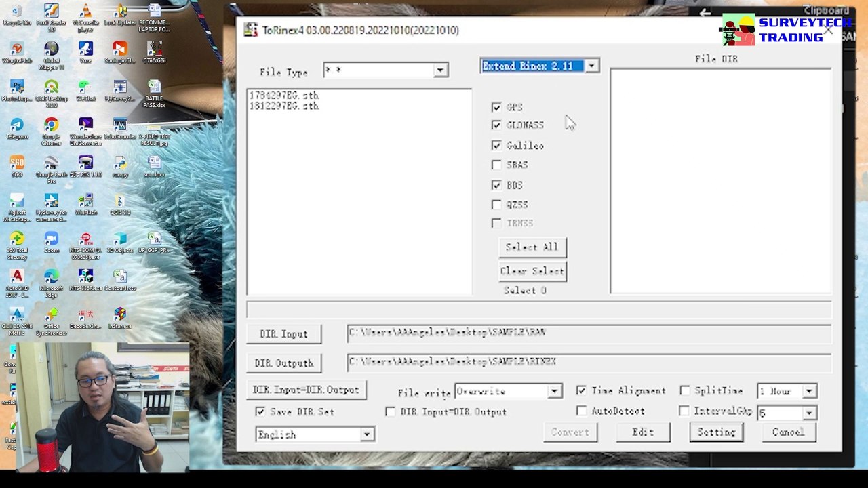Open the Recycle Bin desktop icon
This screenshot has width=868, height=488.
point(17,14)
